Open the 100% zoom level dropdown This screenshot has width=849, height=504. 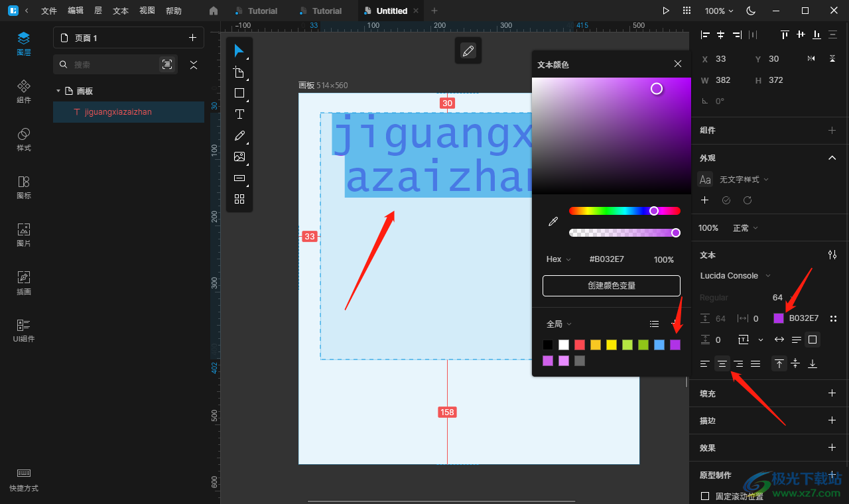(x=719, y=11)
